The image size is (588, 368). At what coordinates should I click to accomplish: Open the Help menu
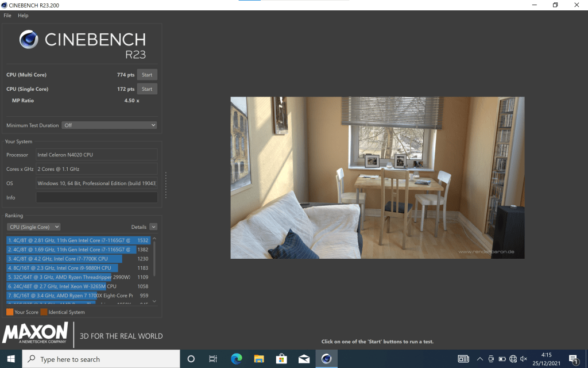23,16
